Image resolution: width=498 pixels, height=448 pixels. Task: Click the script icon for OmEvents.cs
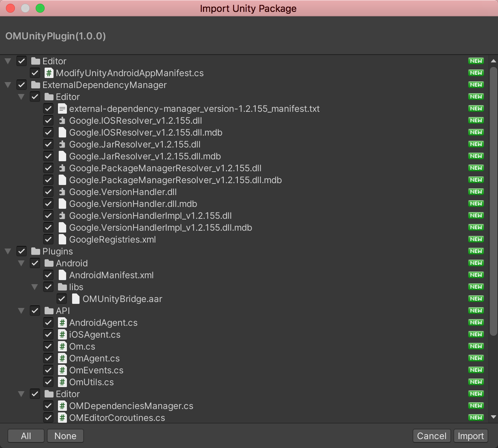click(62, 370)
